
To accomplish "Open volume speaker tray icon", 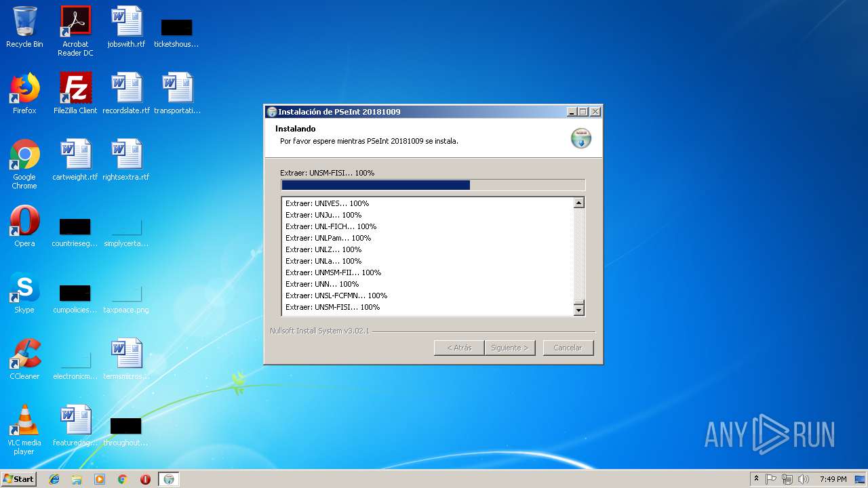I will pos(804,479).
